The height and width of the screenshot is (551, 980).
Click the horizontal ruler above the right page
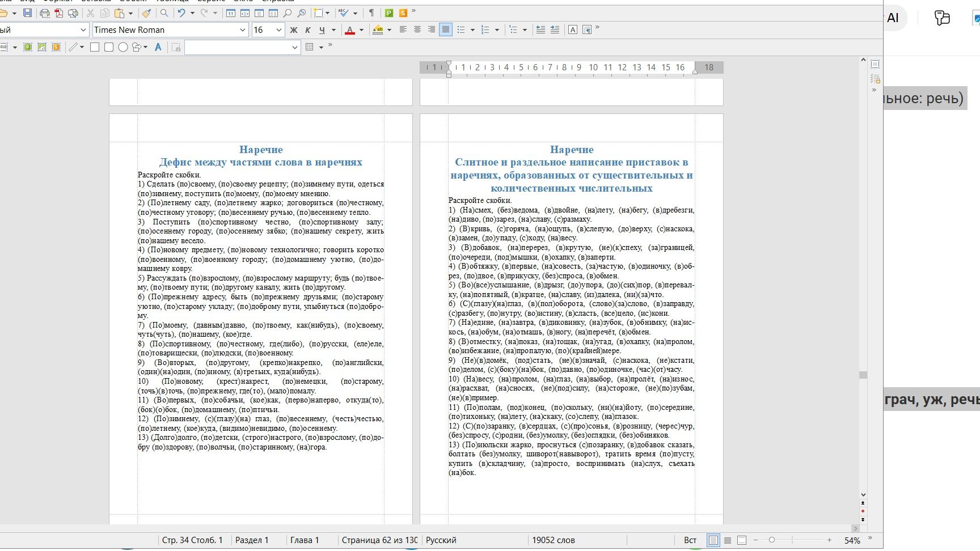pyautogui.click(x=572, y=67)
